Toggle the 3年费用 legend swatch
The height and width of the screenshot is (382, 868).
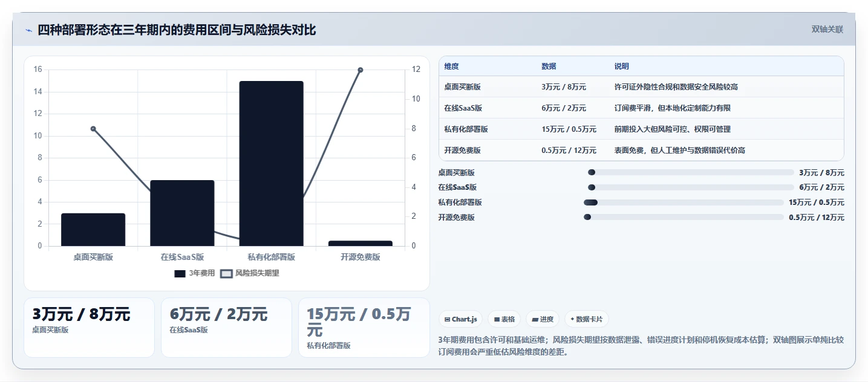click(x=180, y=273)
